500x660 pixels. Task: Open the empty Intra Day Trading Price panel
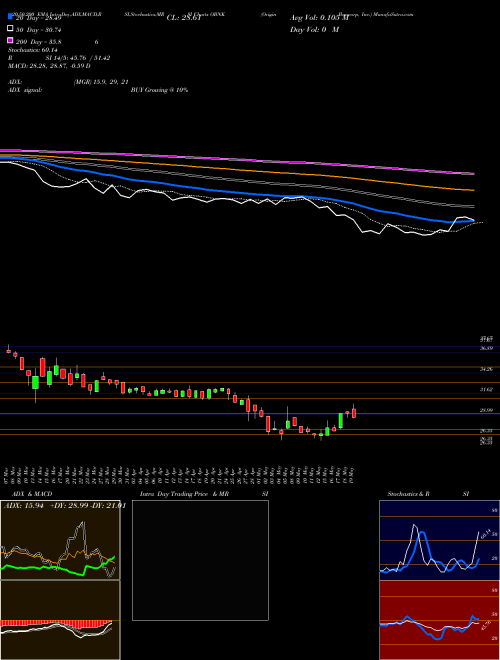click(x=200, y=560)
